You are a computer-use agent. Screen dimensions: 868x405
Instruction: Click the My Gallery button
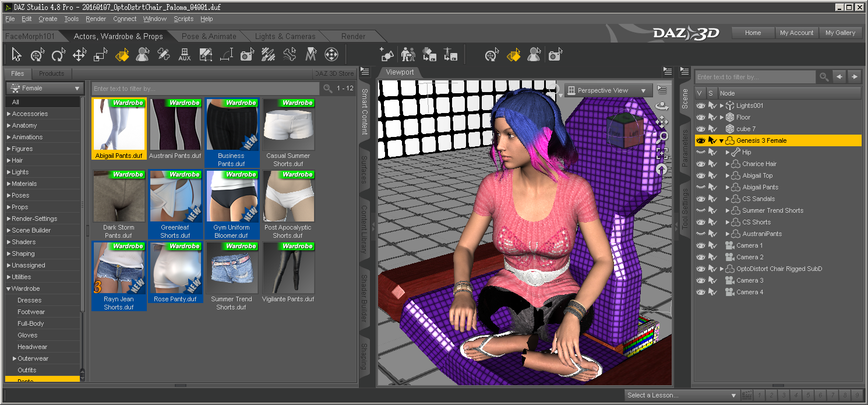click(840, 33)
